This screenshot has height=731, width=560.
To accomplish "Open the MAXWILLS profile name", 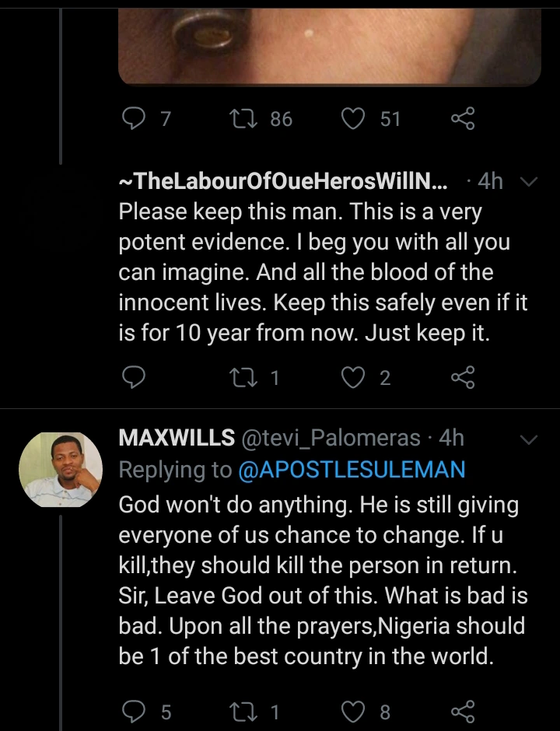I will point(177,438).
